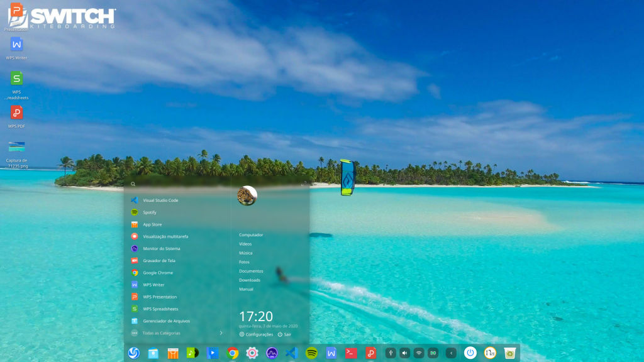Viewport: 644px width, 362px height.
Task: Launch Visual Studio Code from the dock
Action: coord(292,353)
